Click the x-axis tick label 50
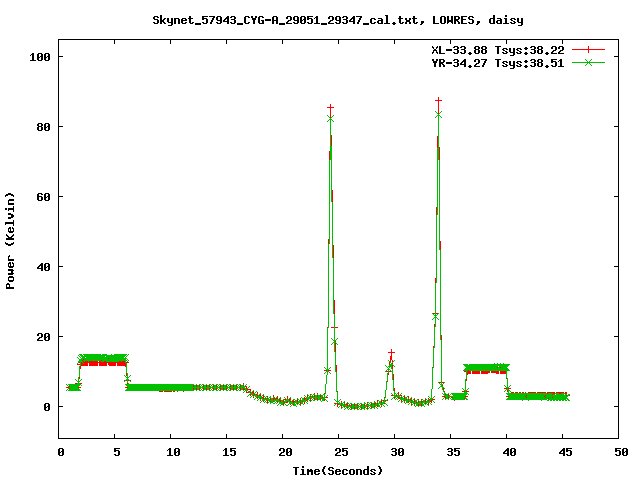Image resolution: width=640 pixels, height=480 pixels. (621, 452)
